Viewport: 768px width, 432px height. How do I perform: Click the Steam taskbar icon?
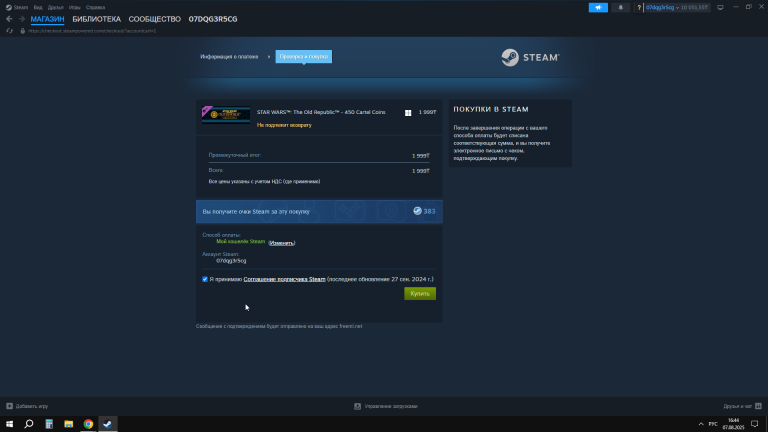[108, 424]
